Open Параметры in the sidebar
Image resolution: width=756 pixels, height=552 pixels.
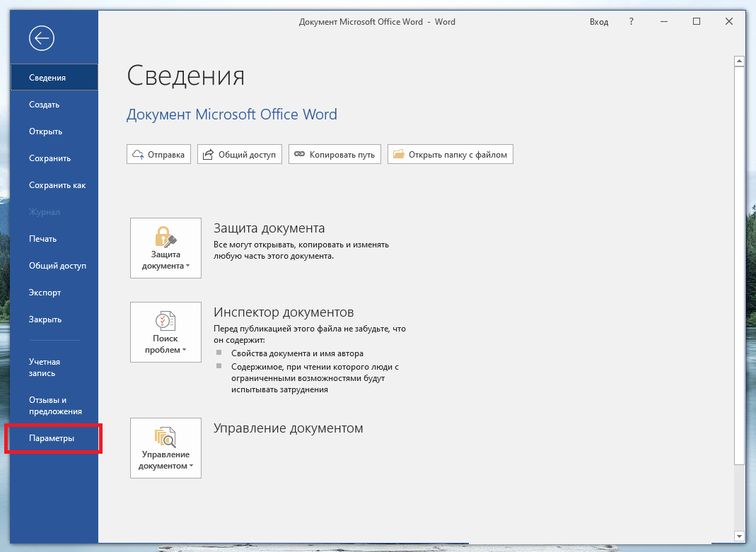pyautogui.click(x=54, y=438)
